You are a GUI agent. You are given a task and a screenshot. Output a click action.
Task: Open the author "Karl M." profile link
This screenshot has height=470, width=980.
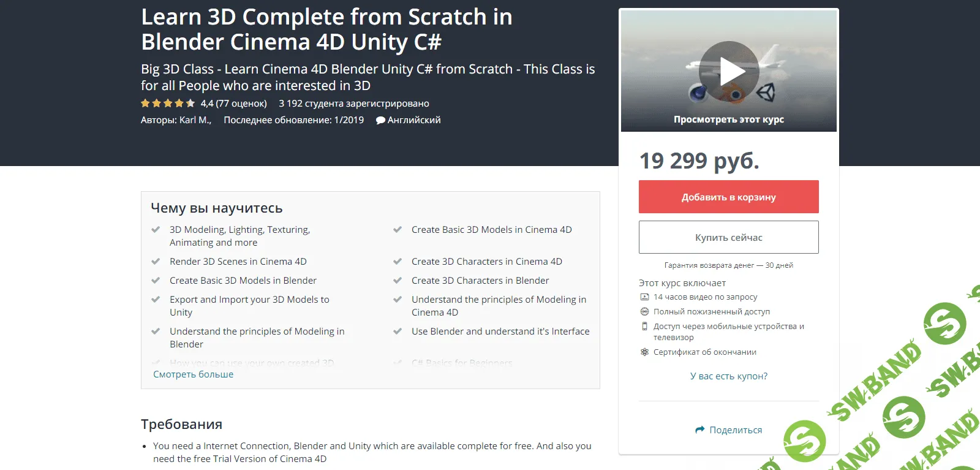tap(195, 119)
